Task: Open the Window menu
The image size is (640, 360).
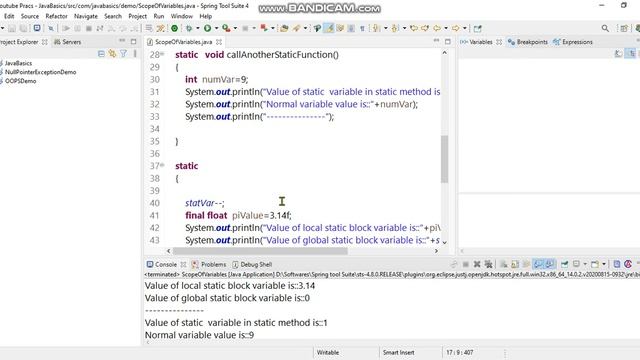Action: tap(182, 16)
